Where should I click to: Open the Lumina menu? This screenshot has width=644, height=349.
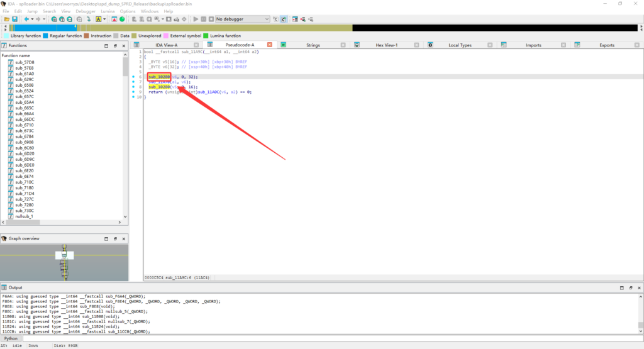(108, 11)
